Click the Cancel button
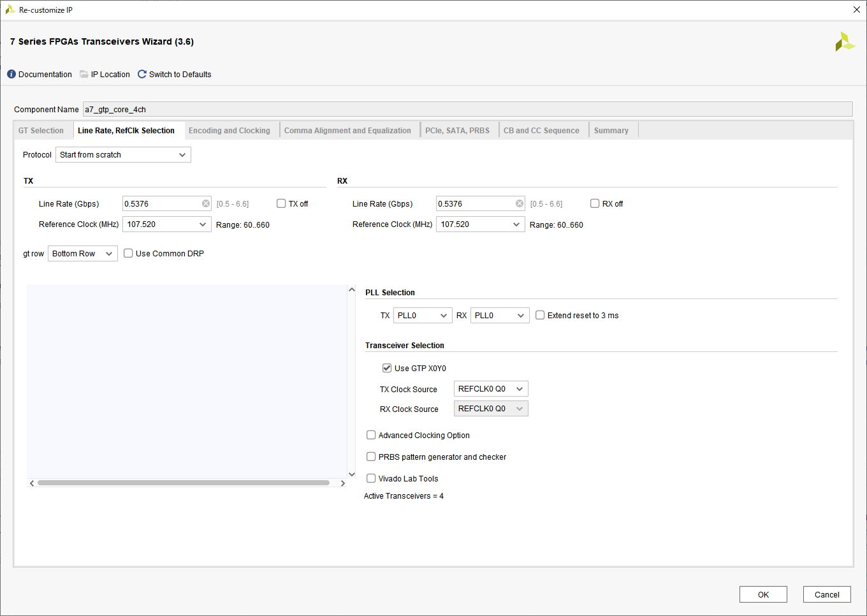The image size is (867, 616). [x=827, y=594]
